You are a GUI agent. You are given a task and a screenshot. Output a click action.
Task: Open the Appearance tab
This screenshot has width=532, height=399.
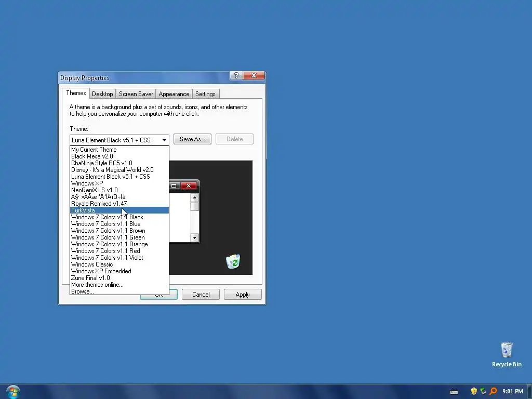(x=174, y=94)
